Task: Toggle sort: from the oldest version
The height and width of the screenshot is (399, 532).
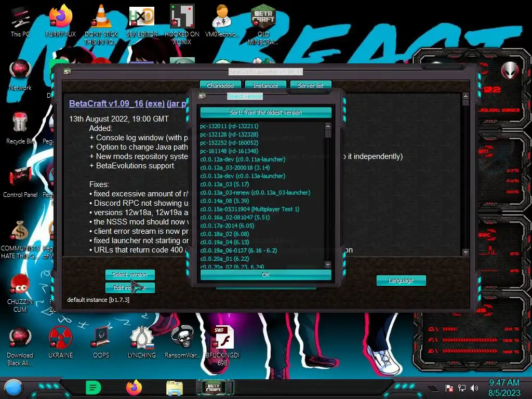Action: pos(265,112)
